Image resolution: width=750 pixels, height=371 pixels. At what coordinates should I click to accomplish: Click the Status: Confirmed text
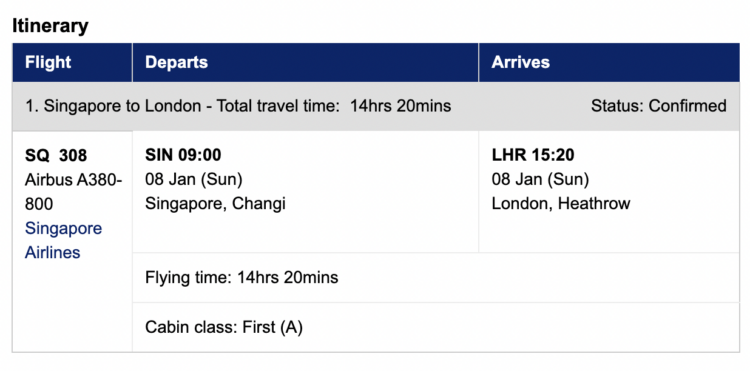[659, 106]
